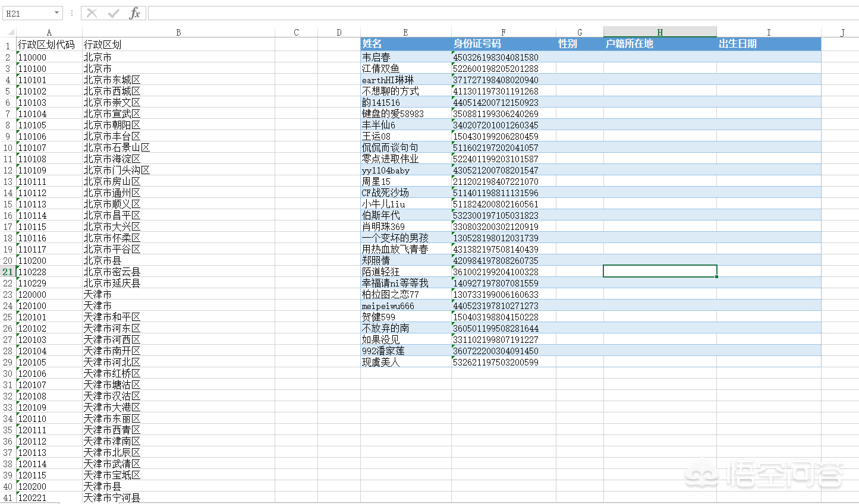Screen dimensions: 859x504
Task: Select the name cell yy1104baby
Action: [x=405, y=170]
